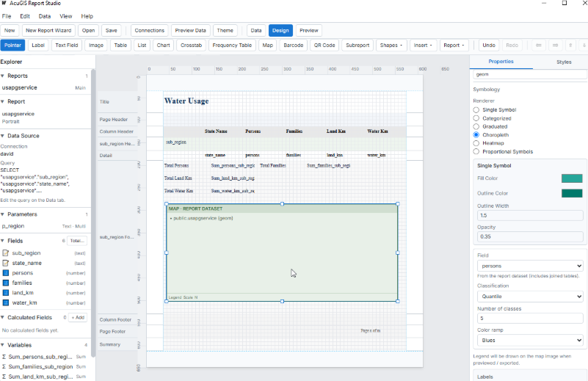Select the Frequency Table tool

click(232, 45)
